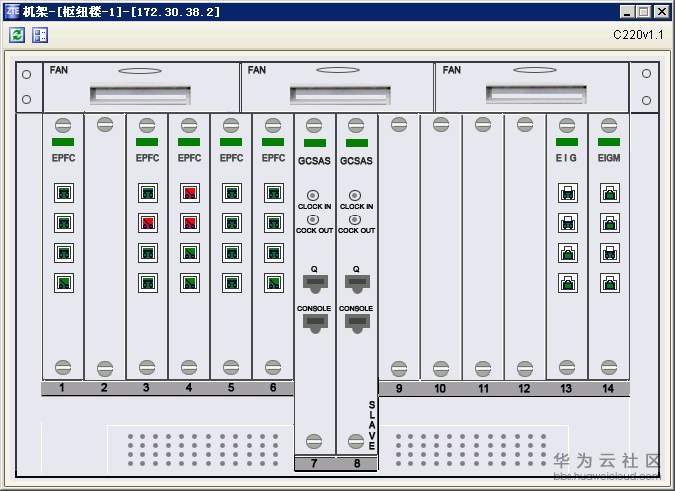Click CLOCK IN connector on slot 8

pos(355,195)
